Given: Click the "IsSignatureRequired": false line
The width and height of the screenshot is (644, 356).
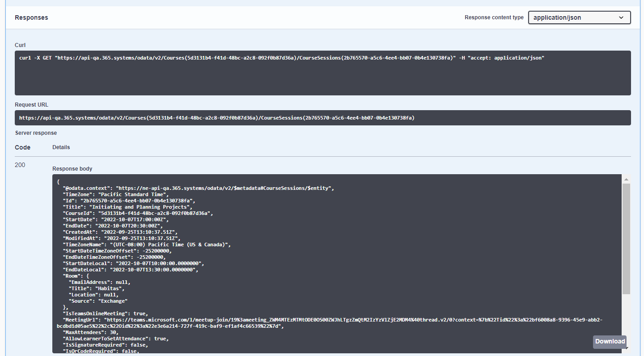Looking at the screenshot, I should click(105, 345).
